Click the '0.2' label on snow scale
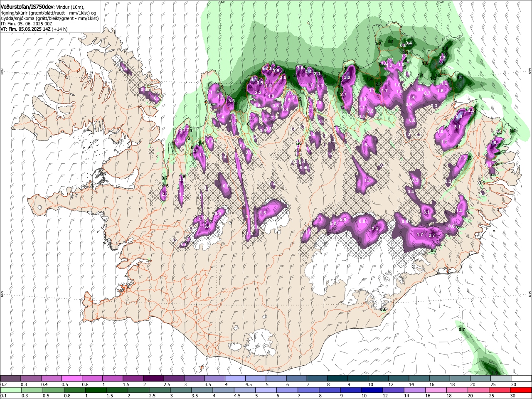 point(3,384)
